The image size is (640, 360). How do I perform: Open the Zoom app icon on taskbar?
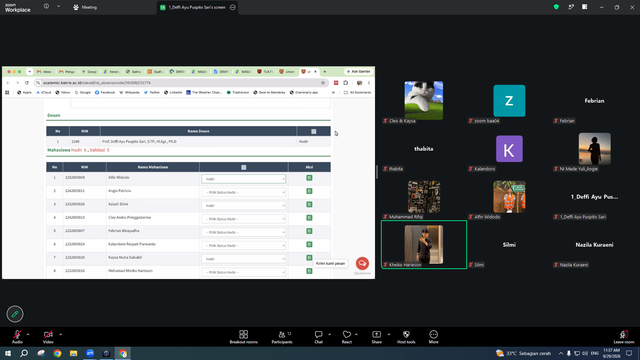tap(90, 353)
